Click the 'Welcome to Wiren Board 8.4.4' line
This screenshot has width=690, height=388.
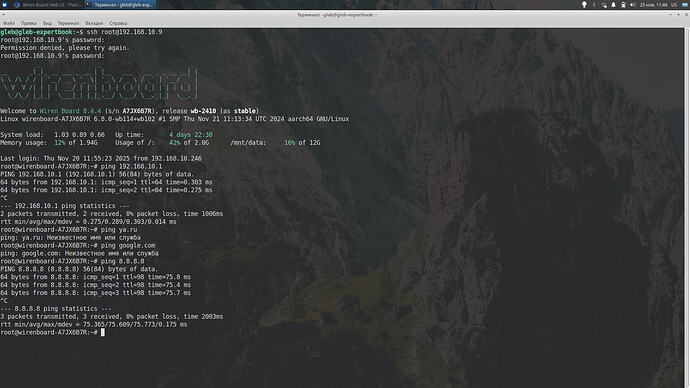pos(129,111)
